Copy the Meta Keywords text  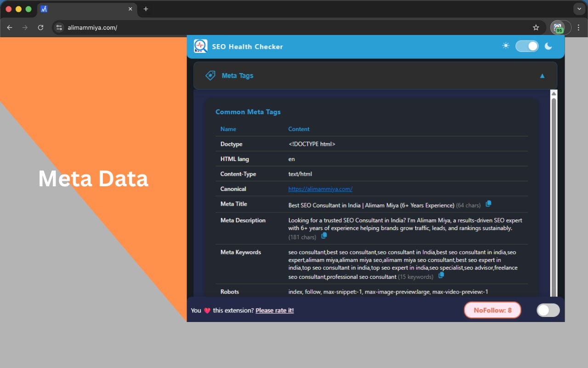pyautogui.click(x=441, y=275)
